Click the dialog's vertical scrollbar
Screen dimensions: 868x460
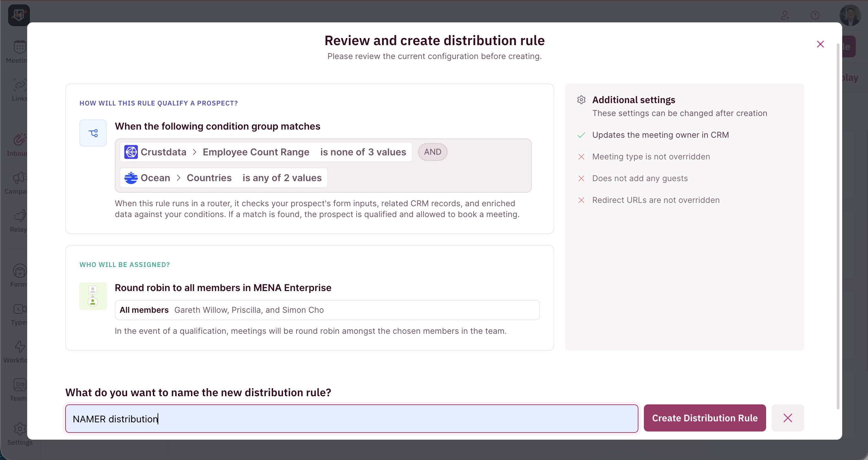point(838,226)
